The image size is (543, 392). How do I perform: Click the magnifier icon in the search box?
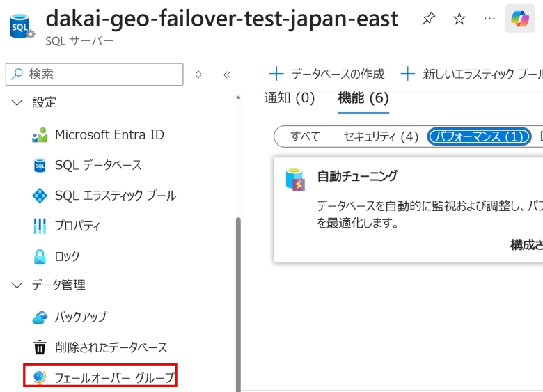click(x=17, y=74)
